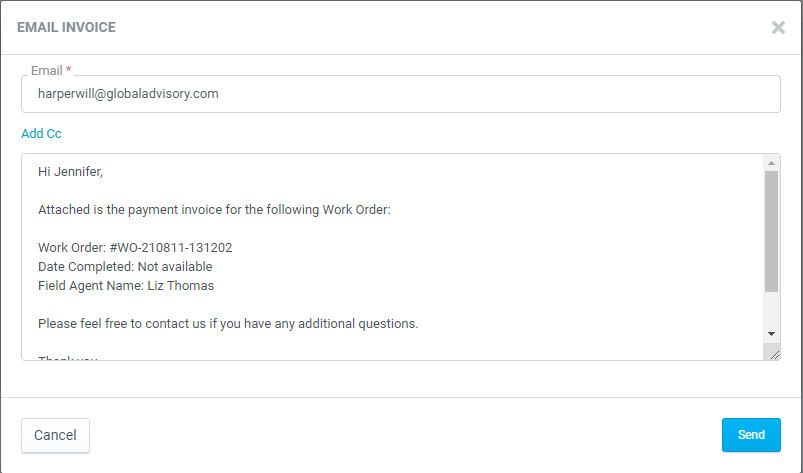Focus the Email address input field

[x=400, y=94]
